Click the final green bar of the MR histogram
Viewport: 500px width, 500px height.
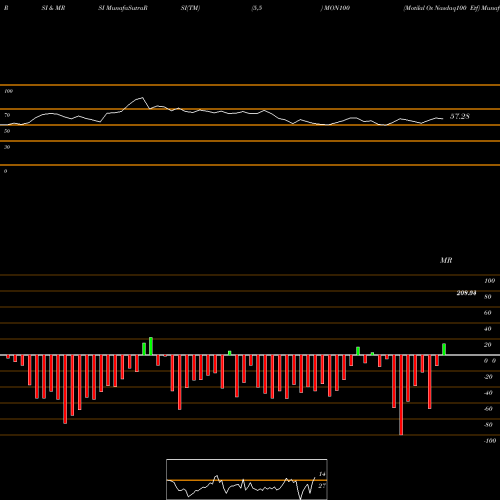coord(444,349)
